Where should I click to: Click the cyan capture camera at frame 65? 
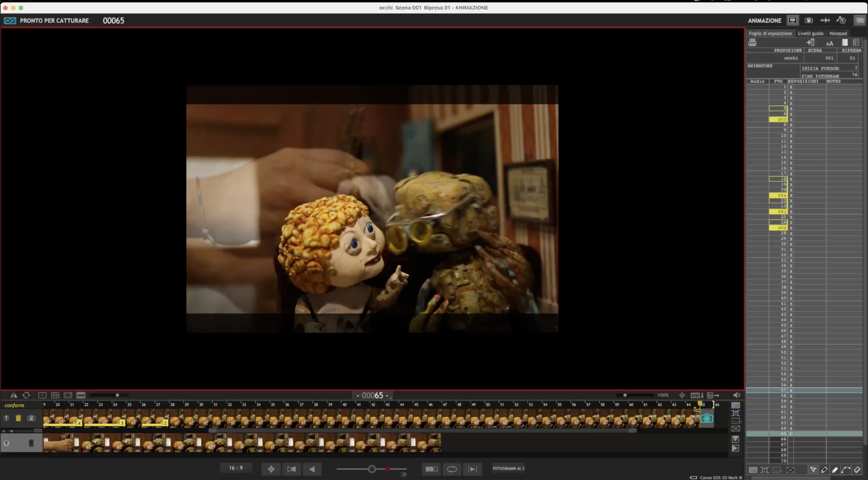click(x=707, y=418)
